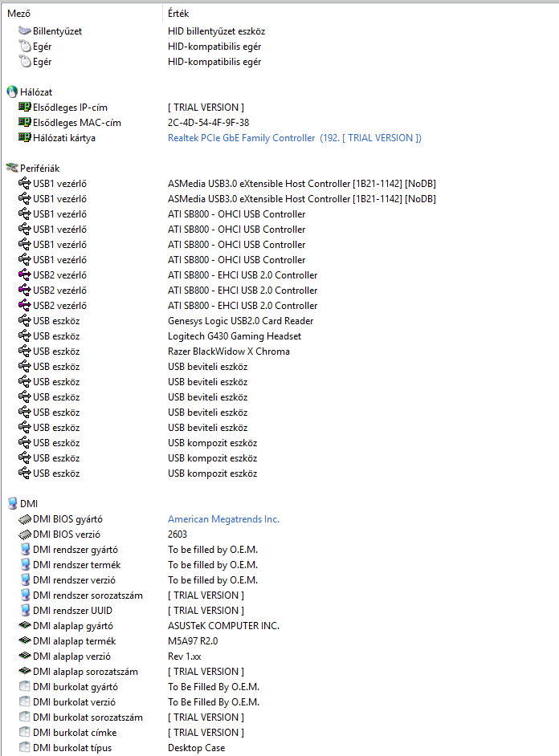Screen dimensions: 559x756
Task: Click the icon next to Elsődleges MAC-cím
Action: click(x=25, y=123)
